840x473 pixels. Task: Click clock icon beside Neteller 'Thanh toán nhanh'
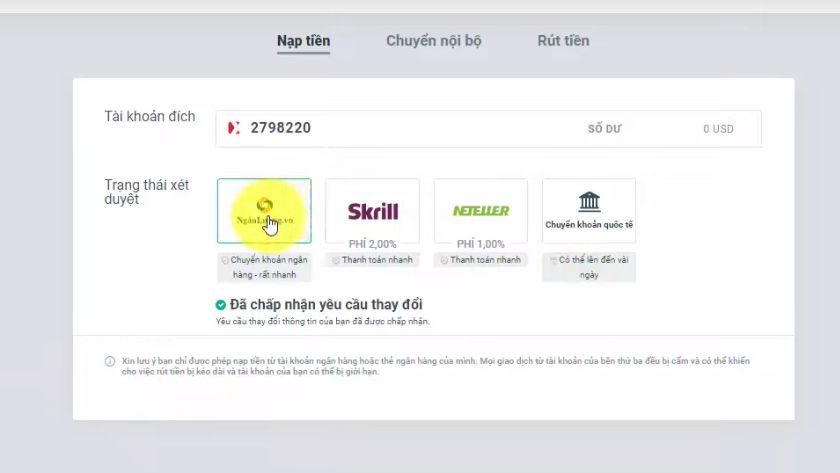(x=444, y=260)
